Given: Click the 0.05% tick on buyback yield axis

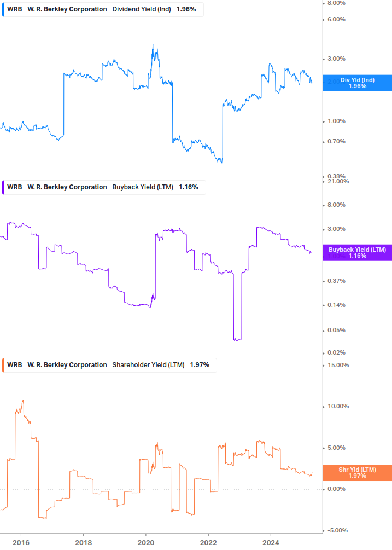Looking at the screenshot, I should [x=336, y=331].
